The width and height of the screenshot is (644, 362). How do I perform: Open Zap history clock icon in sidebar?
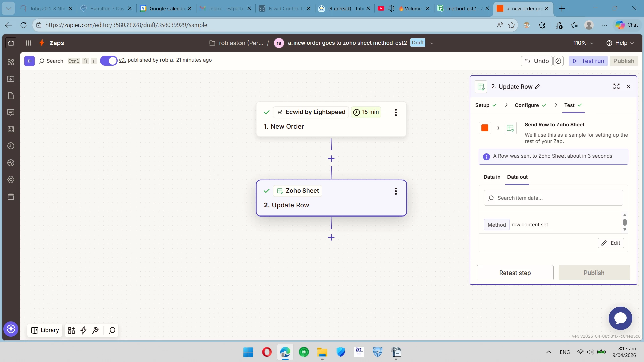click(x=11, y=146)
